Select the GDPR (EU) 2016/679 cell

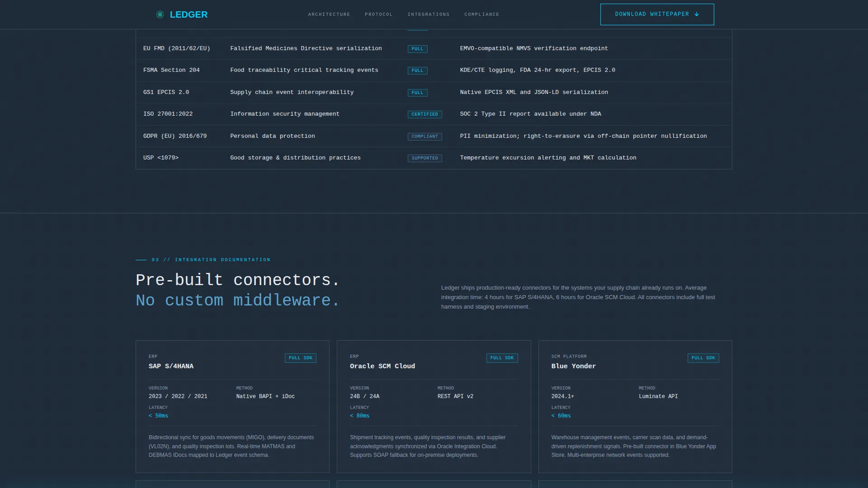pos(175,136)
